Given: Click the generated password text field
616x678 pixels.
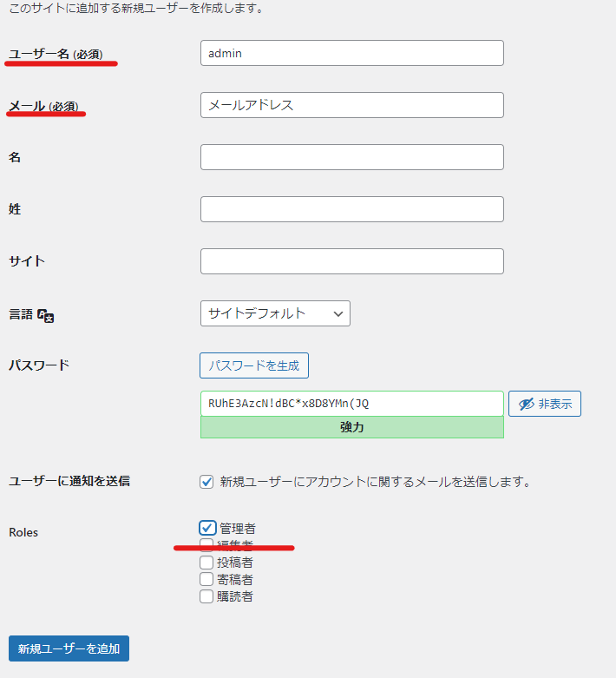Looking at the screenshot, I should pos(351,404).
